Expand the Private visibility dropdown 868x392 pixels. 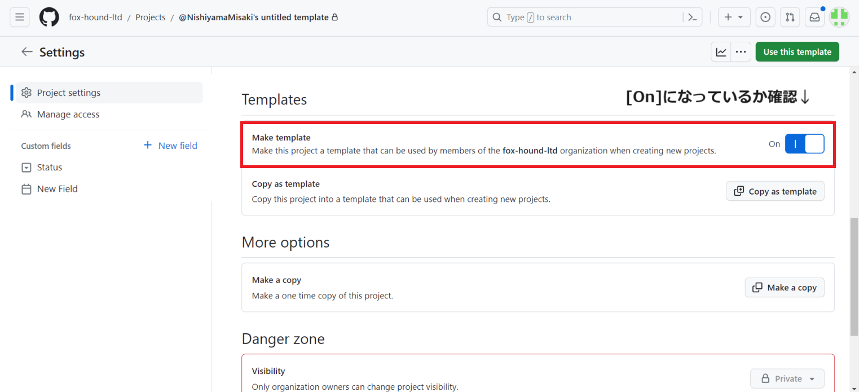click(787, 378)
